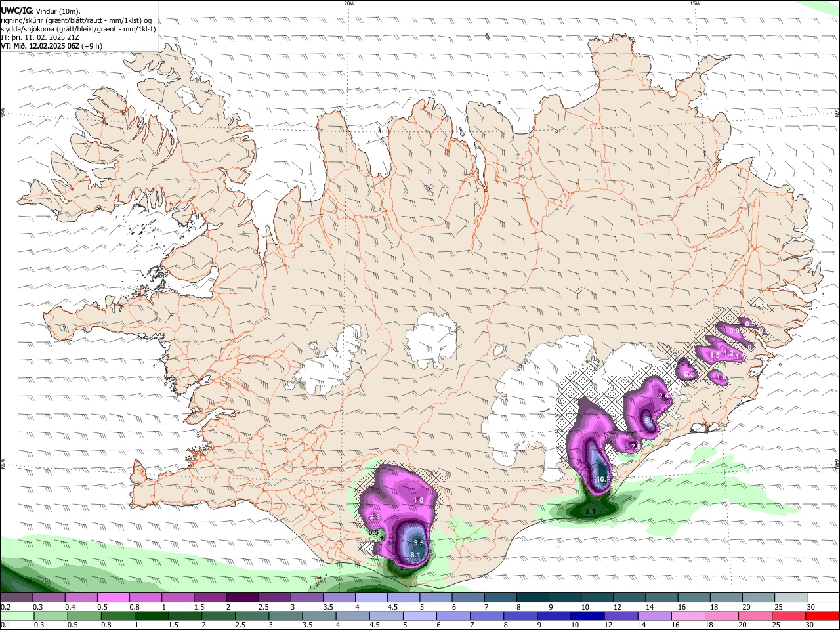Click the pink swatch at 18 in bottom scale

point(721,616)
